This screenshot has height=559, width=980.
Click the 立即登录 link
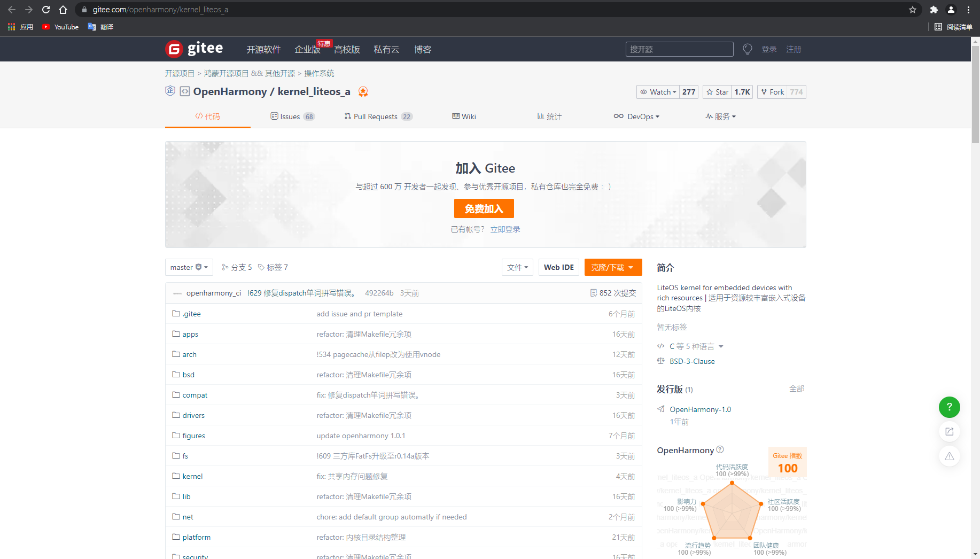coord(505,229)
